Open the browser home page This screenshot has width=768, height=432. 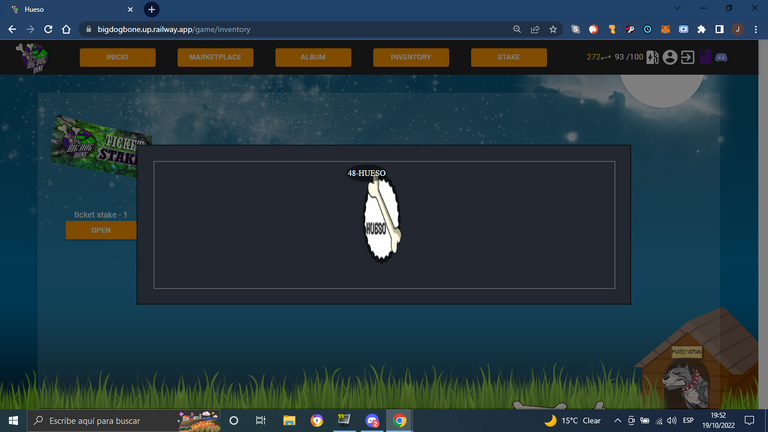coord(66,29)
